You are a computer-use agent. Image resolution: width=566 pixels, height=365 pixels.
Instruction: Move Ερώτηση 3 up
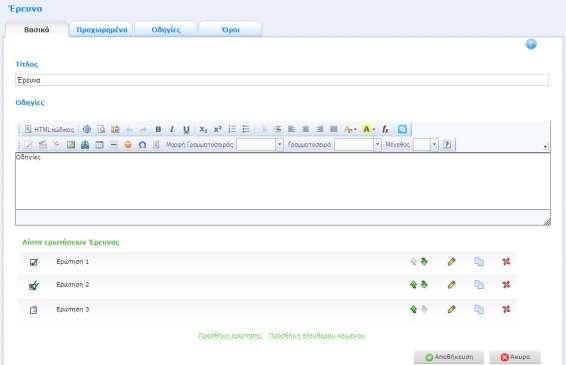pyautogui.click(x=413, y=309)
